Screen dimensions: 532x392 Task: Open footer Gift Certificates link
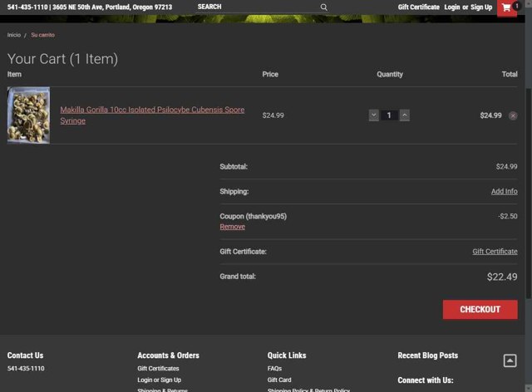tap(158, 368)
